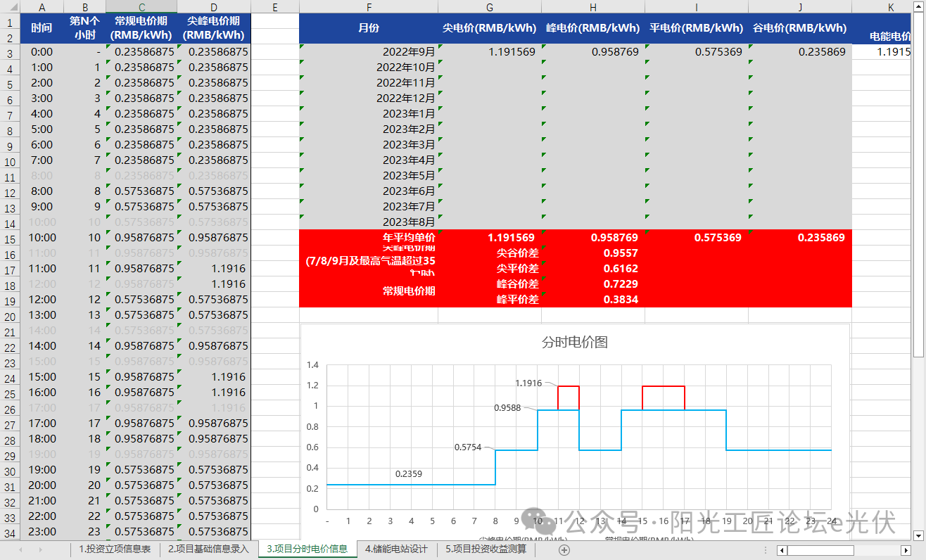Select column A by its header

(42, 7)
